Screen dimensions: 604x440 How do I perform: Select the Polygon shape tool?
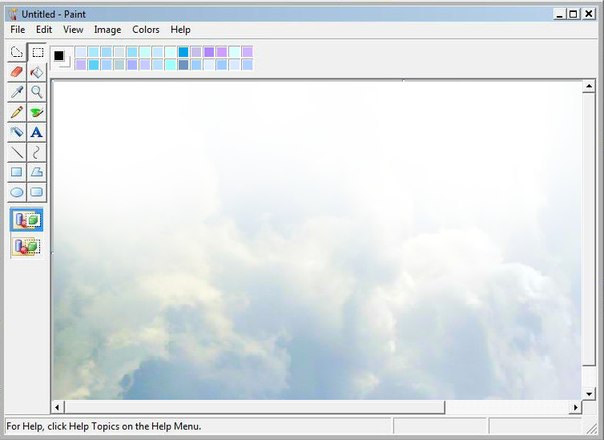tap(37, 172)
